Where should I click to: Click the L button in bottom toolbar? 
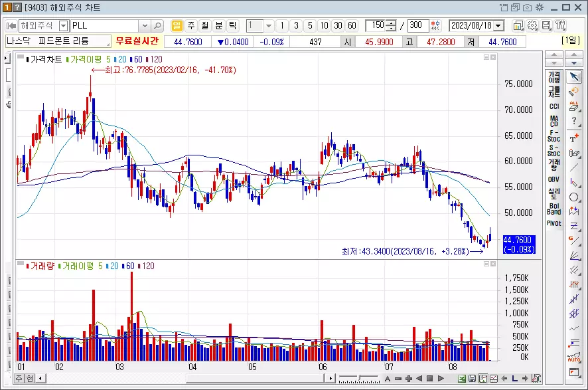coord(515,379)
